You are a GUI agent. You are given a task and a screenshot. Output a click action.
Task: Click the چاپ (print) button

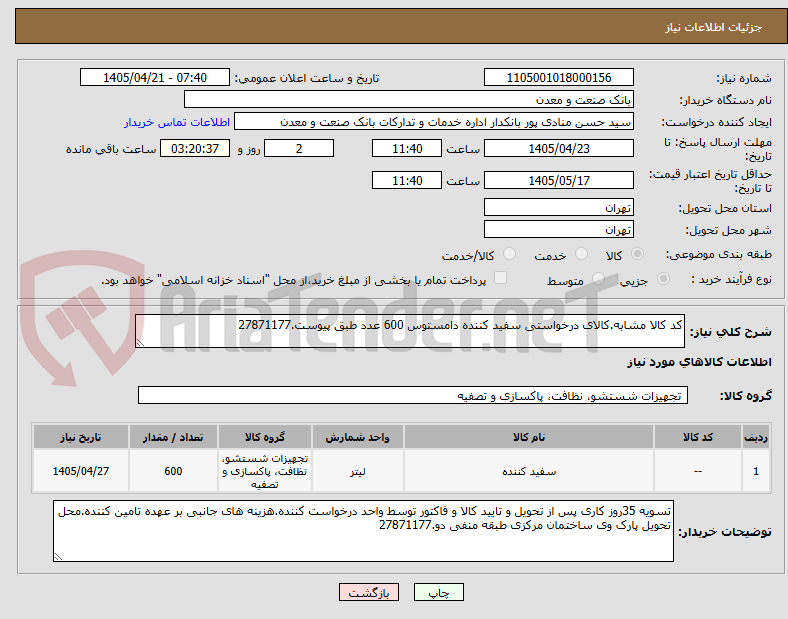(x=438, y=592)
